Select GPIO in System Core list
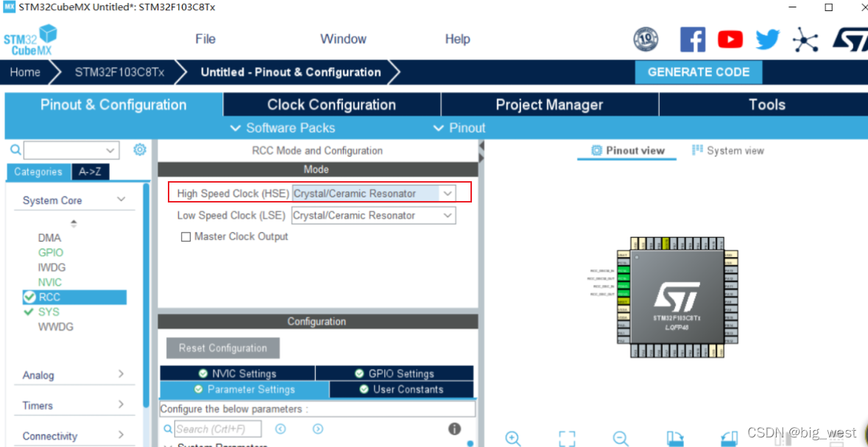This screenshot has width=868, height=447. point(51,253)
